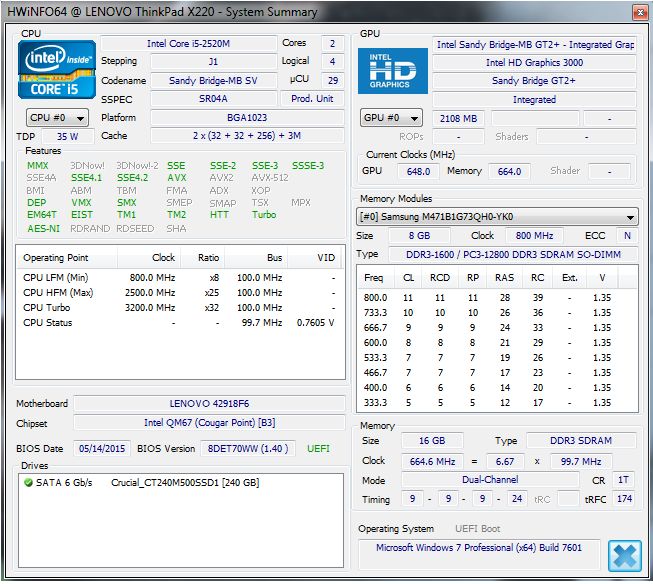Viewport: 653px width, 584px height.
Task: Click the 35 W TDP field
Action: (67, 137)
